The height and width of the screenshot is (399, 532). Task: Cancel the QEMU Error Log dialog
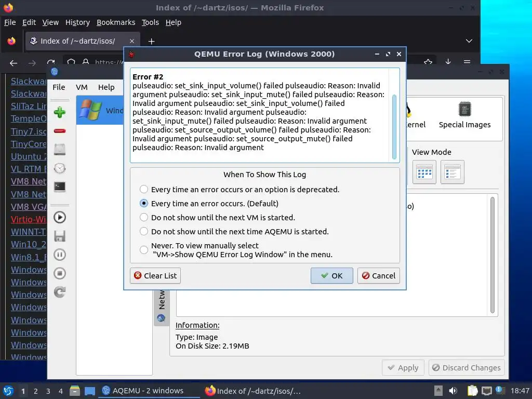pos(379,275)
